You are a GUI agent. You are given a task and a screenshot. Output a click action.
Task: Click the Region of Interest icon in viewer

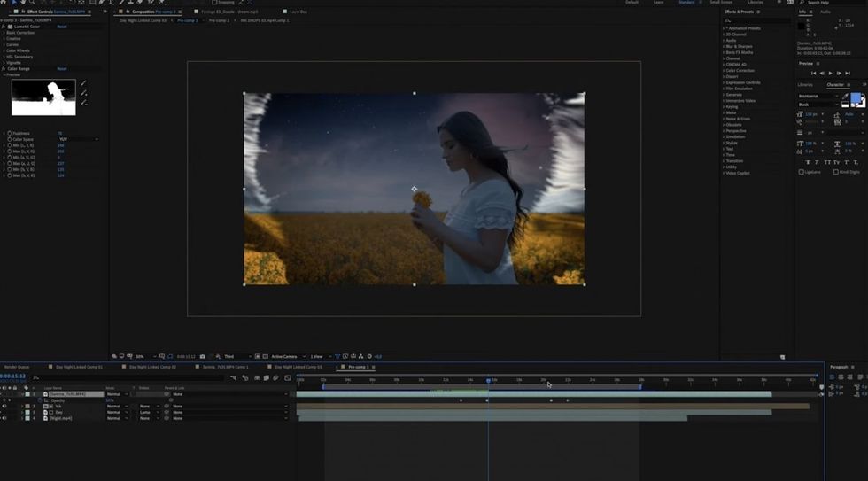258,356
